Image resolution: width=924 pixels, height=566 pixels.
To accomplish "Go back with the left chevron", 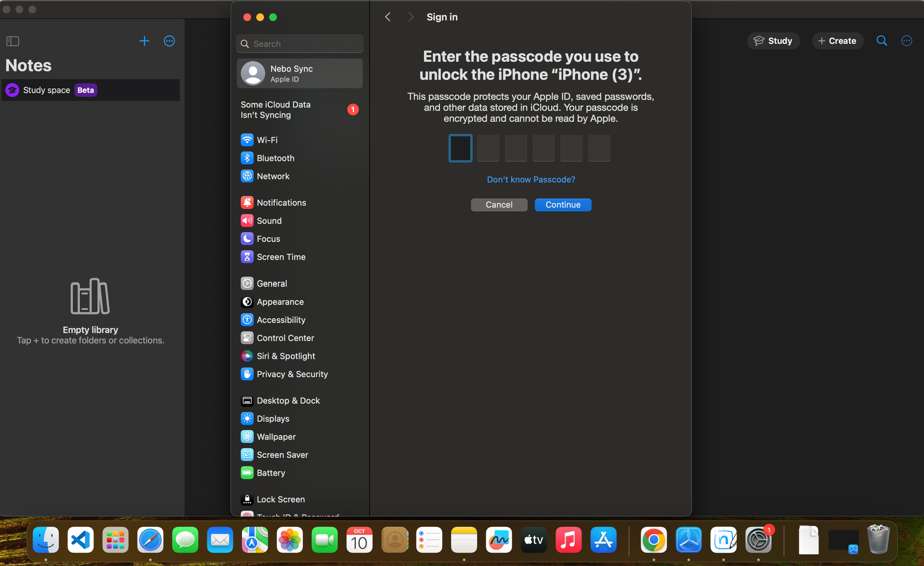I will tap(388, 17).
